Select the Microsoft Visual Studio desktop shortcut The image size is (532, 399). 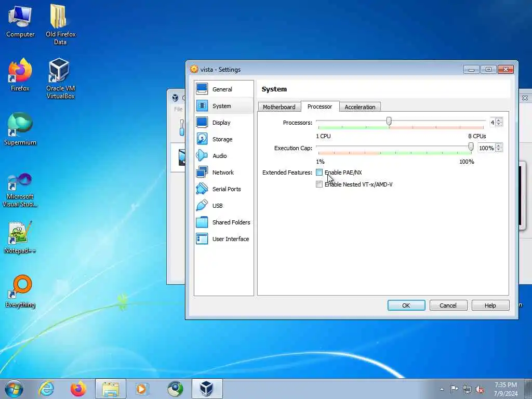point(20,190)
